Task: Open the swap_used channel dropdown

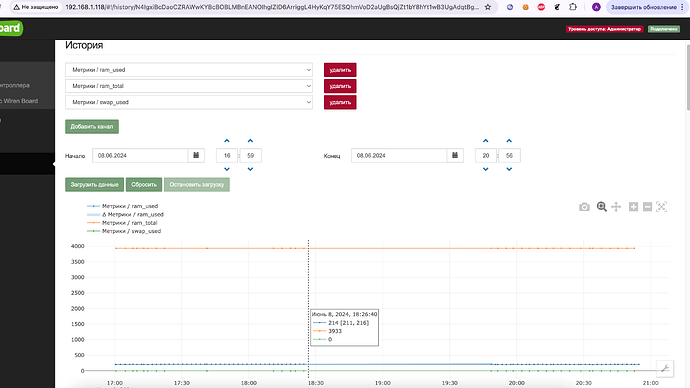Action: pyautogui.click(x=189, y=102)
